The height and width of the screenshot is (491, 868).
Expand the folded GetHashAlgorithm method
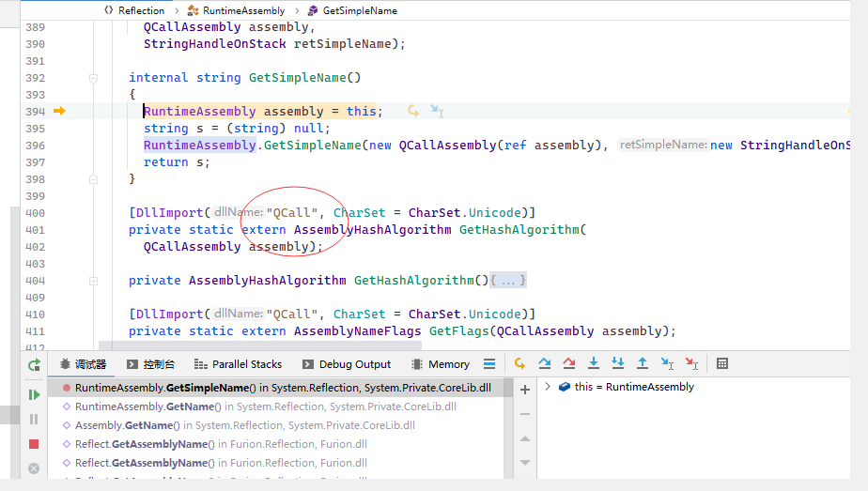[x=93, y=281]
